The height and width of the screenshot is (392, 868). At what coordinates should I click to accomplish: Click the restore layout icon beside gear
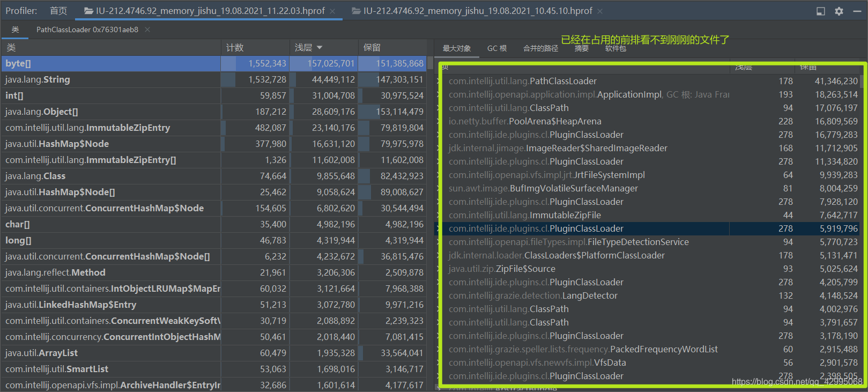(x=821, y=11)
